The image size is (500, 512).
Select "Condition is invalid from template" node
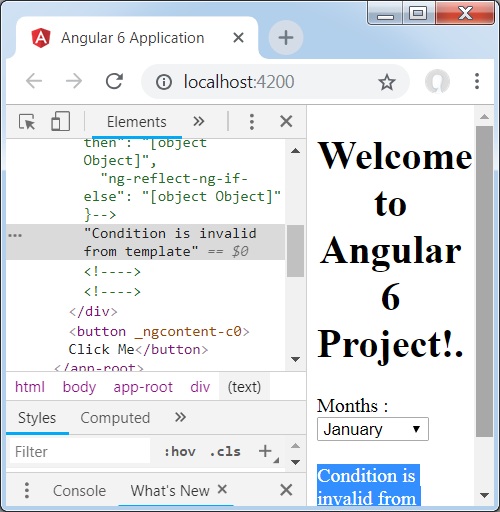145,242
